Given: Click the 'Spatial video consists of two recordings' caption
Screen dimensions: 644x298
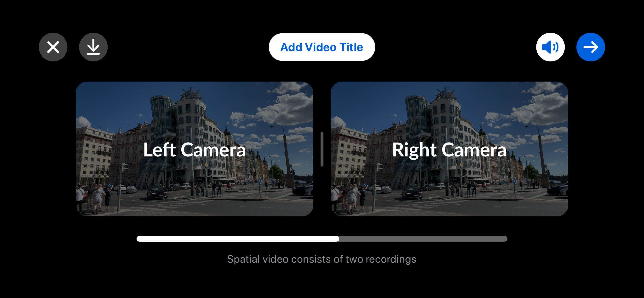Looking at the screenshot, I should tap(322, 259).
